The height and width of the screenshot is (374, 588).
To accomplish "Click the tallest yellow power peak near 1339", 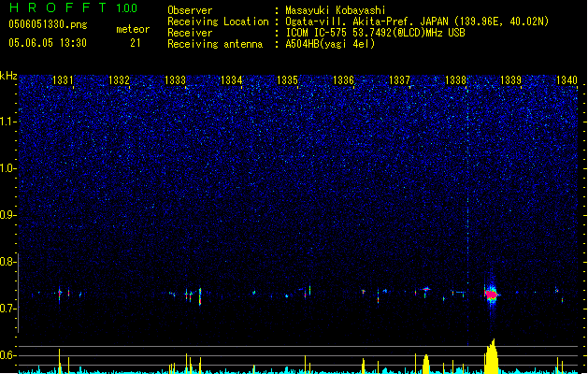I will (x=492, y=356).
